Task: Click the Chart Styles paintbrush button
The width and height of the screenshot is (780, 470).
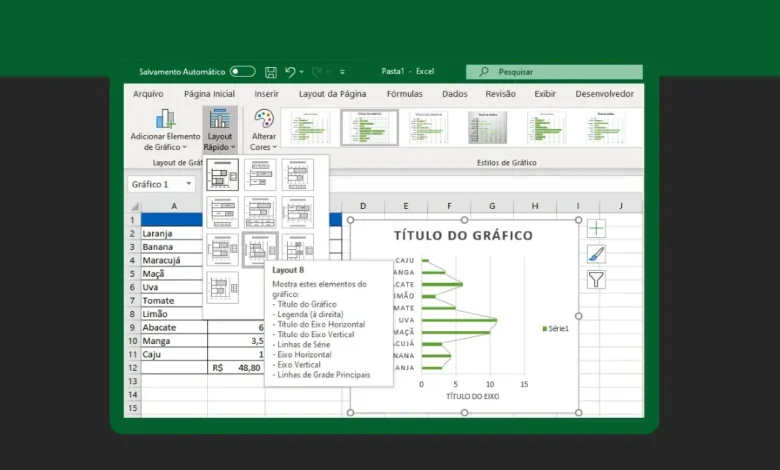Action: [x=596, y=254]
